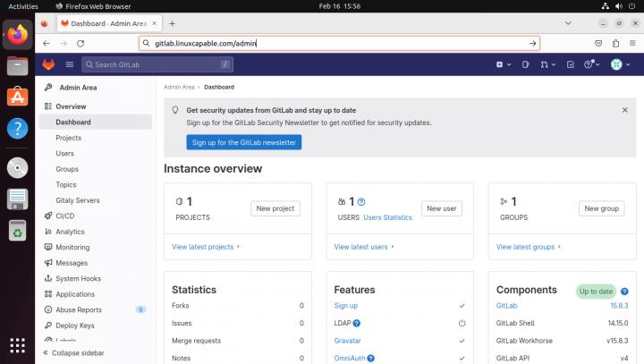Open the user avatar profile dropdown
The height and width of the screenshot is (364, 644).
(619, 64)
